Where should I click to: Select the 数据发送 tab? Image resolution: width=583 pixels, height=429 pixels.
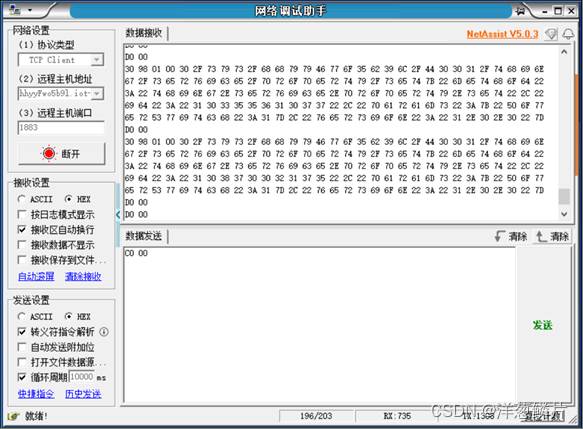pos(144,236)
